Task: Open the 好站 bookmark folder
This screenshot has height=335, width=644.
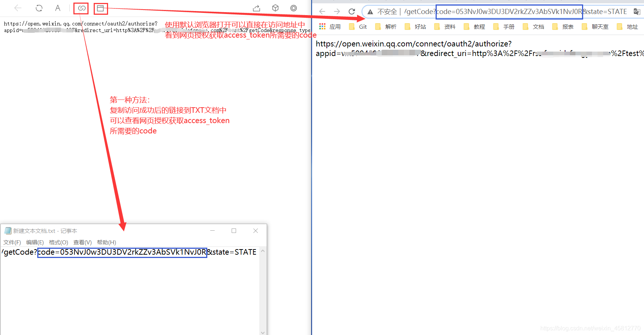Action: 415,27
